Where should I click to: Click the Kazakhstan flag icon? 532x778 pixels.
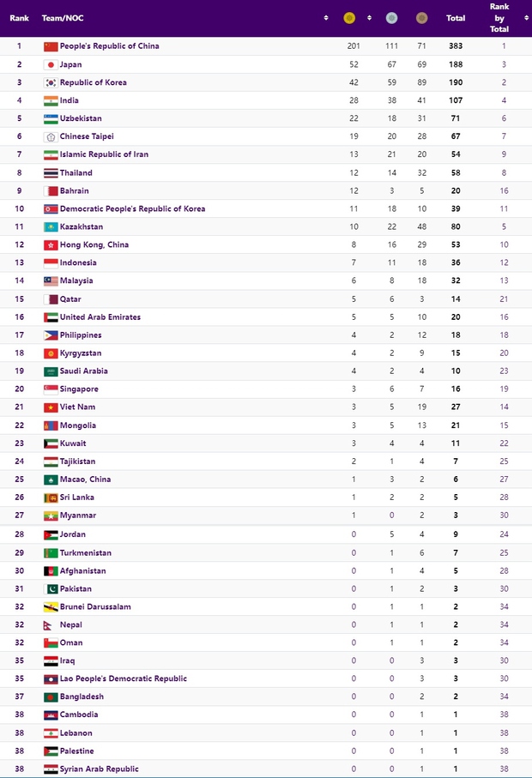pos(51,227)
